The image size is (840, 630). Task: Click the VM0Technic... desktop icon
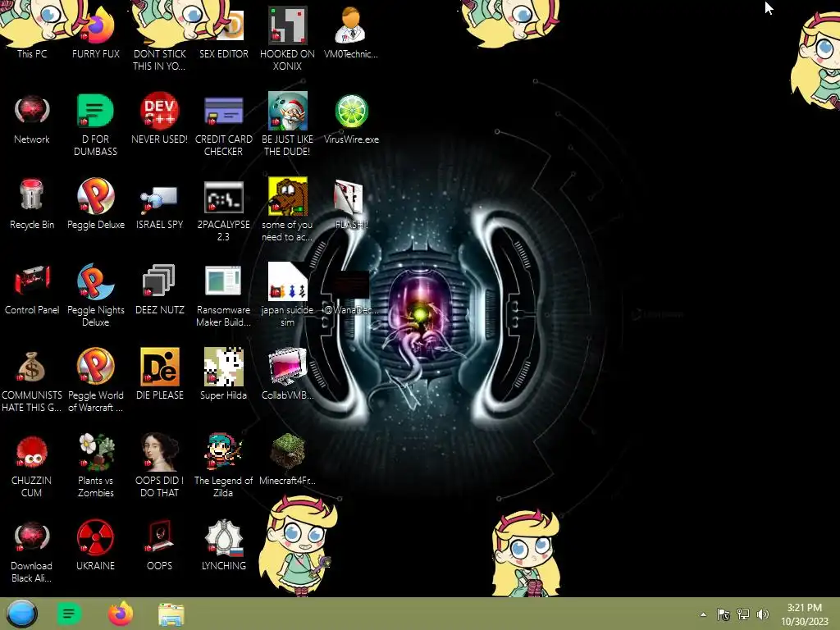(351, 32)
